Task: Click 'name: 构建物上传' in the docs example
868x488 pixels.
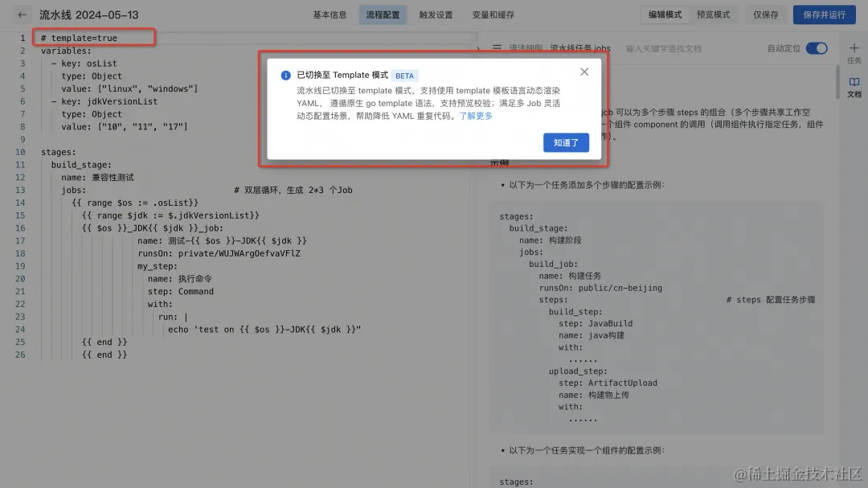Action: [x=594, y=395]
